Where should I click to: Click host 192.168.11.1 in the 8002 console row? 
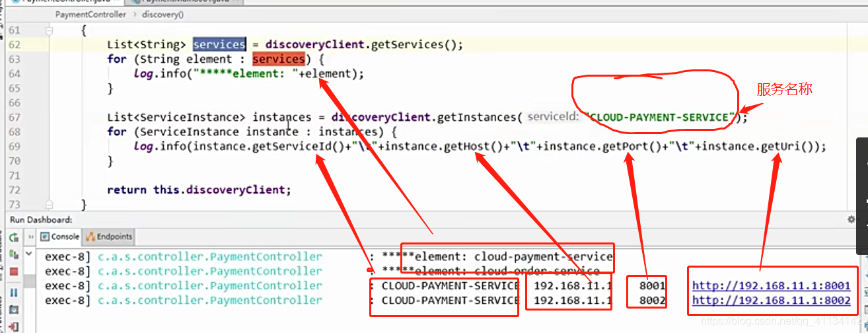point(573,301)
